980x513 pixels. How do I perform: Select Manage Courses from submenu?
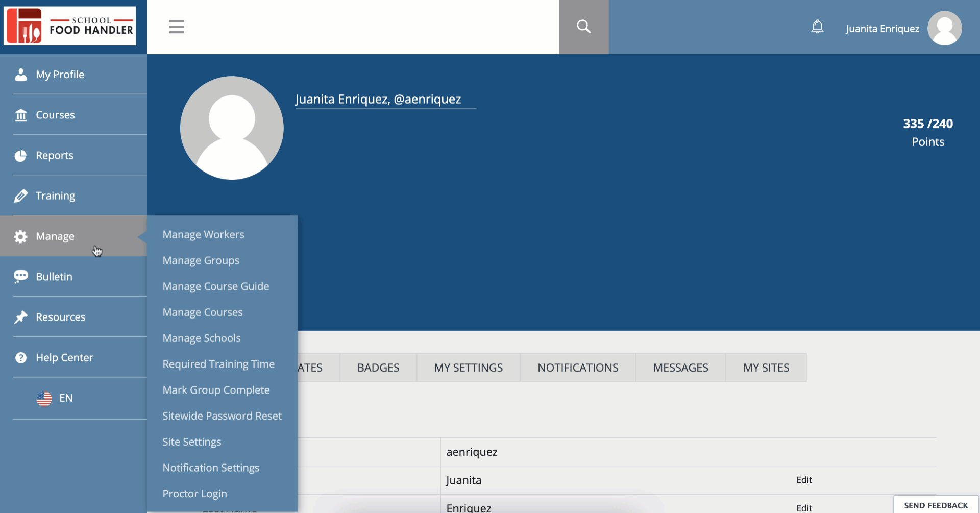click(203, 312)
